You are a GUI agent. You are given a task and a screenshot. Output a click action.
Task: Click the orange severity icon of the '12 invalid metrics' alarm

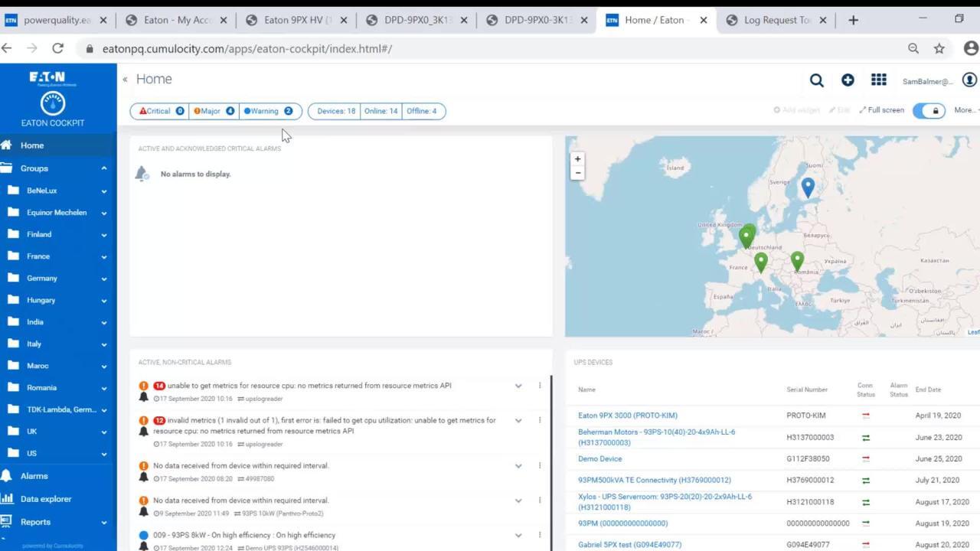coord(143,420)
